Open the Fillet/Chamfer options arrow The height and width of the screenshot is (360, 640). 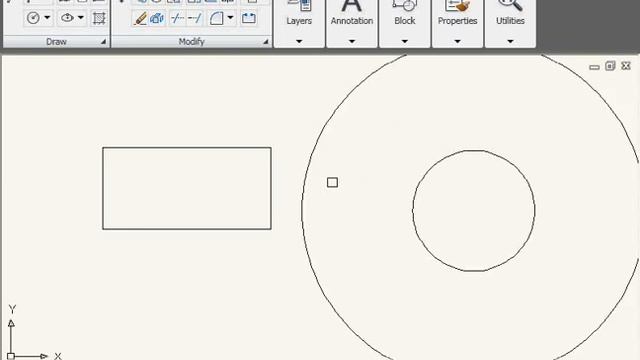click(230, 18)
